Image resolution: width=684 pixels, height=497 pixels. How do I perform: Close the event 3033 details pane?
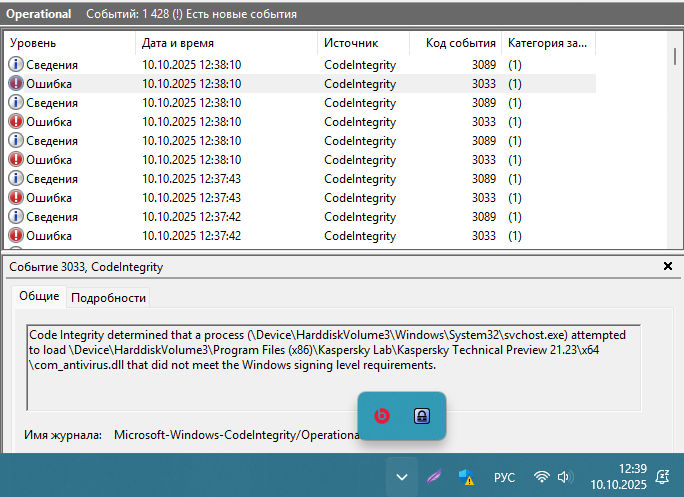[x=668, y=266]
